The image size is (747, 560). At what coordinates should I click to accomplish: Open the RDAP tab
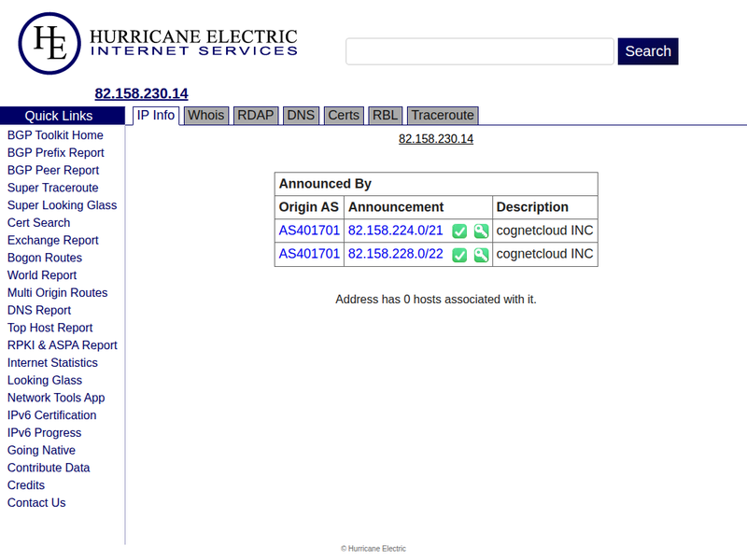255,115
